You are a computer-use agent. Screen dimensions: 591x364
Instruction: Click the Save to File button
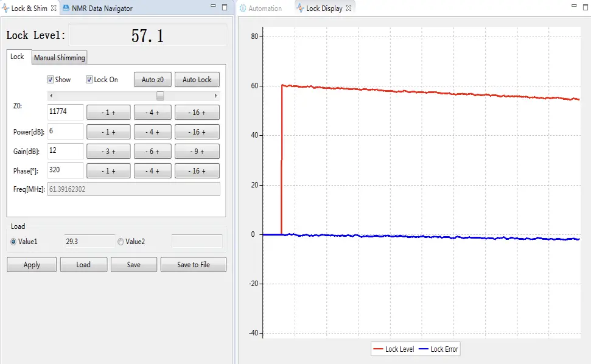pyautogui.click(x=193, y=265)
